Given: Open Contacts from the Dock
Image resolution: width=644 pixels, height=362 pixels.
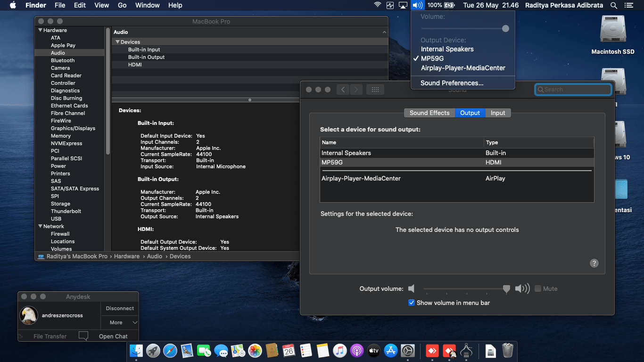Looking at the screenshot, I should tap(272, 351).
